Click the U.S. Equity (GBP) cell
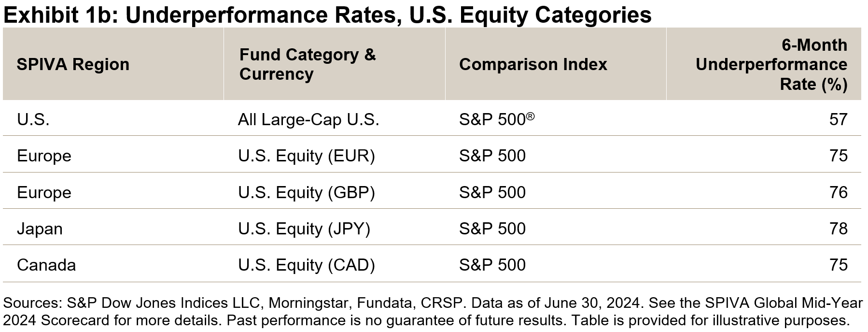868x332 pixels. pyautogui.click(x=306, y=192)
